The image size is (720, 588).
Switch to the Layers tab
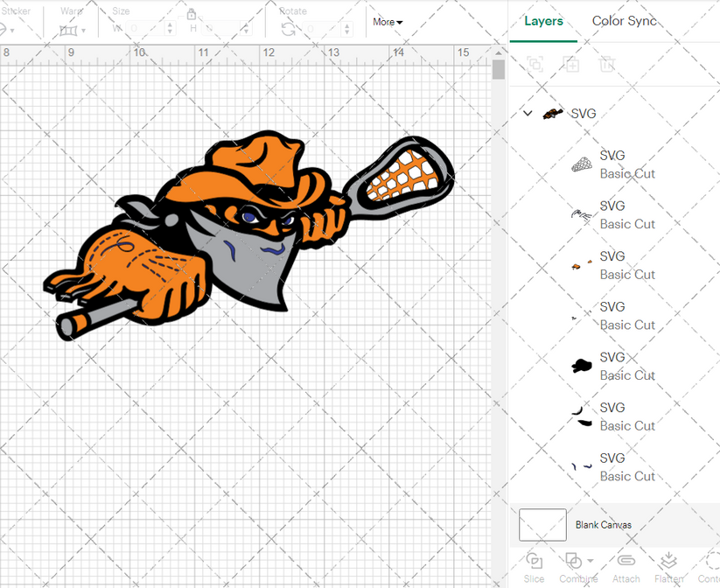[x=543, y=20]
